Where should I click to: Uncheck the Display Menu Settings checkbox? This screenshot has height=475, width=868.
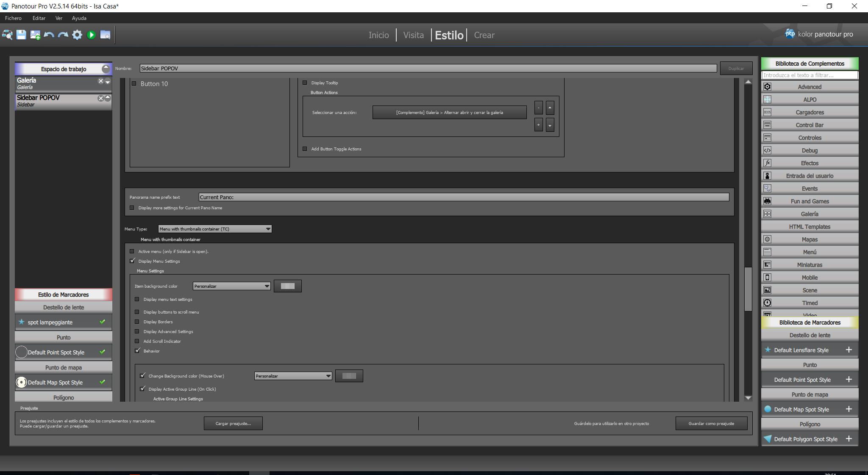132,261
